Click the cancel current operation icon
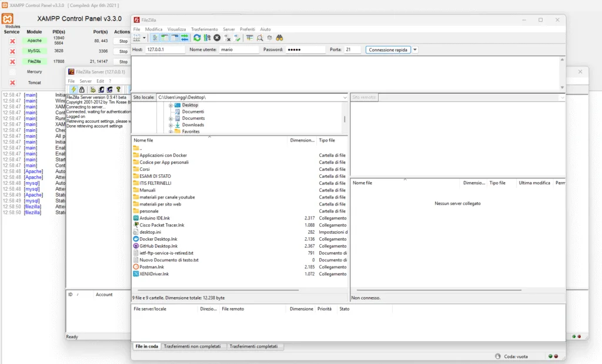Image resolution: width=602 pixels, height=364 pixels. [217, 38]
